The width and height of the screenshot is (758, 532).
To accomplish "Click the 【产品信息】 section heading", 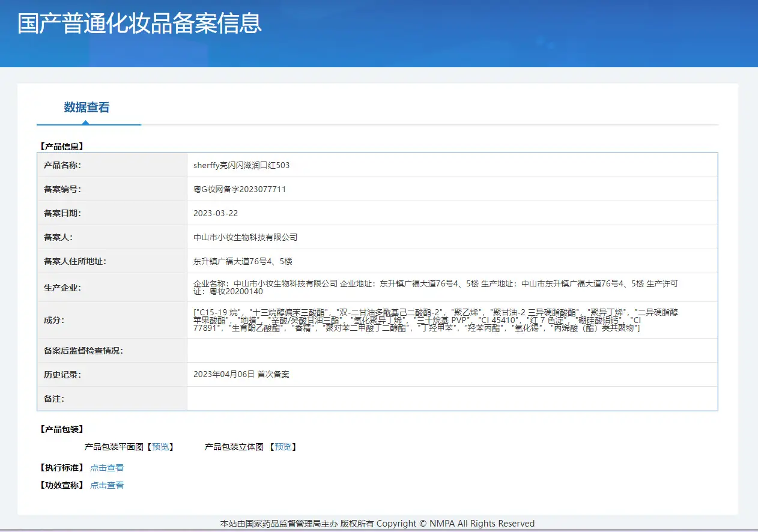I will click(x=61, y=146).
